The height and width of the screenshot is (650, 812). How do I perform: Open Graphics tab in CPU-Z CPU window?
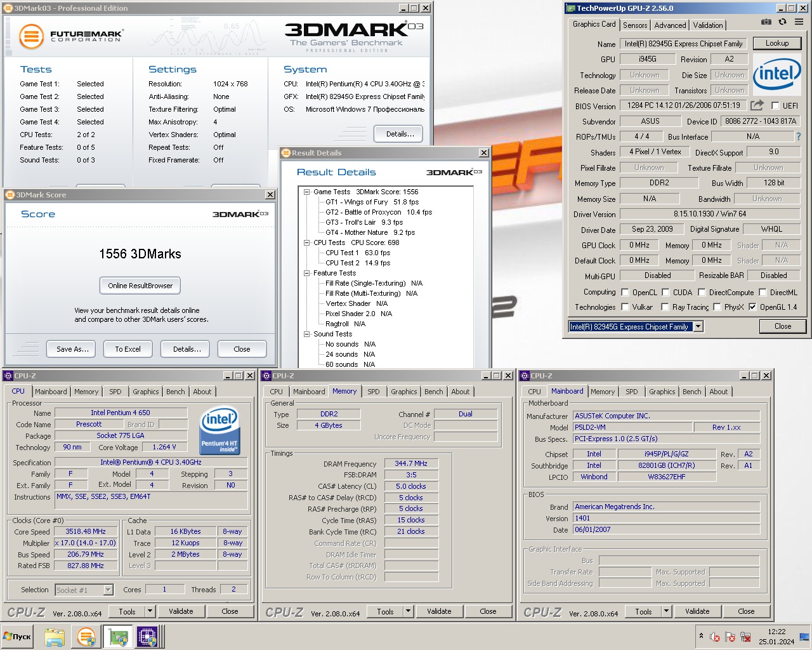pyautogui.click(x=146, y=392)
